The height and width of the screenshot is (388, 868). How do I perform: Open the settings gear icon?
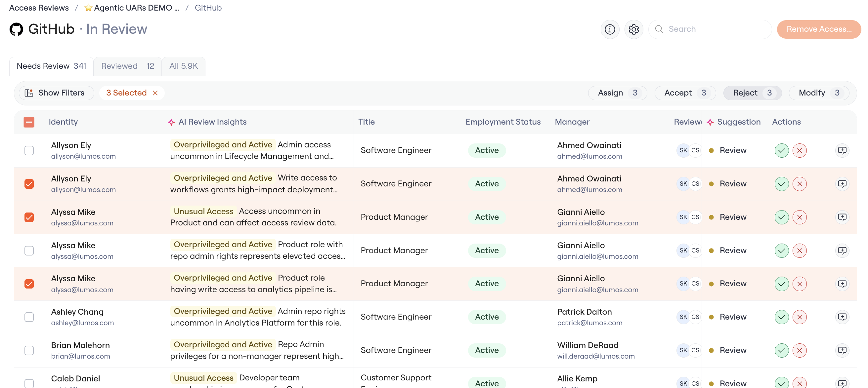pos(633,29)
